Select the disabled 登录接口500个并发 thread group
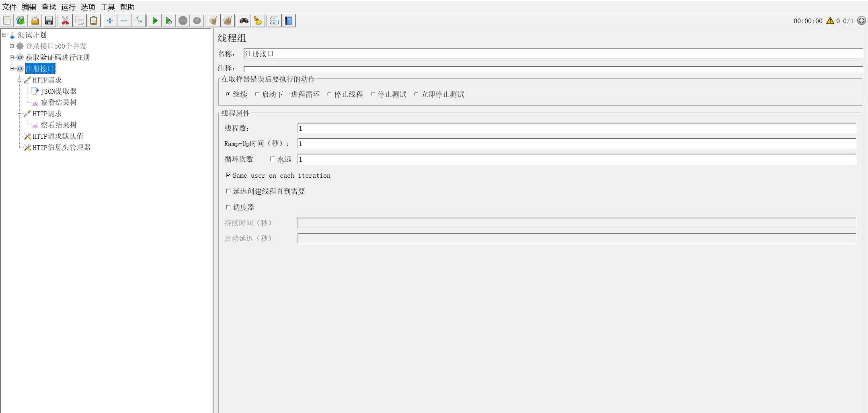 pos(56,46)
